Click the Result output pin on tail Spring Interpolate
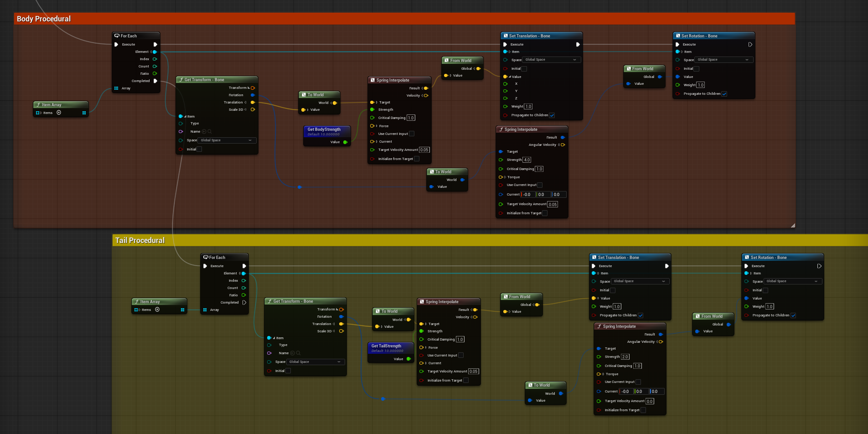The width and height of the screenshot is (868, 434). 474,309
